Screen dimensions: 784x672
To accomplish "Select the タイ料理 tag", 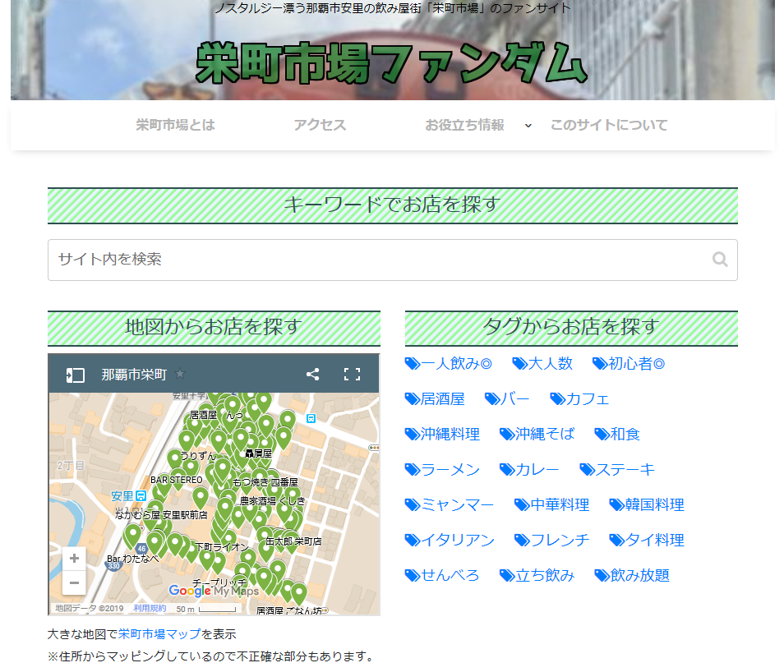I will (647, 540).
